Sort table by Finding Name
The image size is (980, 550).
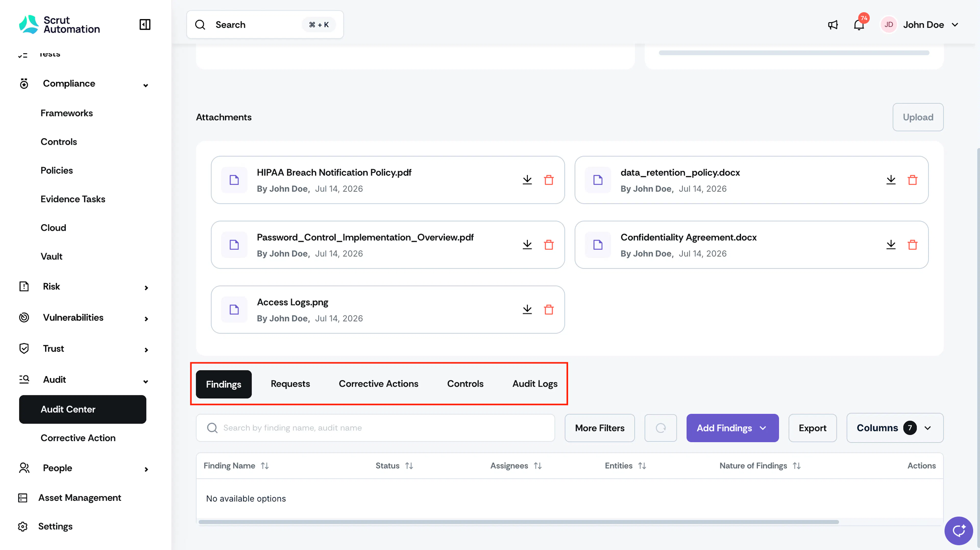tap(265, 466)
